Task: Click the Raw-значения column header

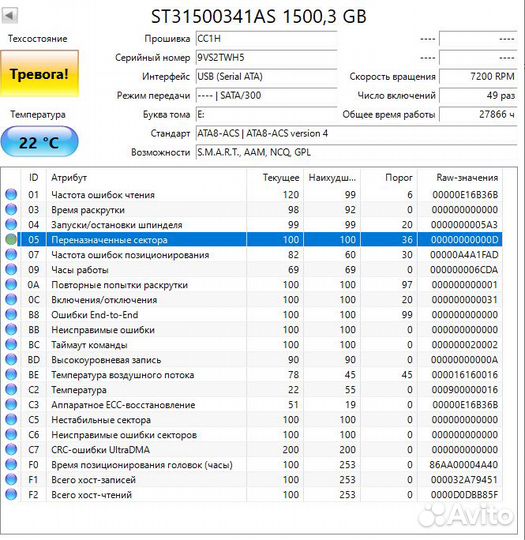Action: [x=460, y=178]
